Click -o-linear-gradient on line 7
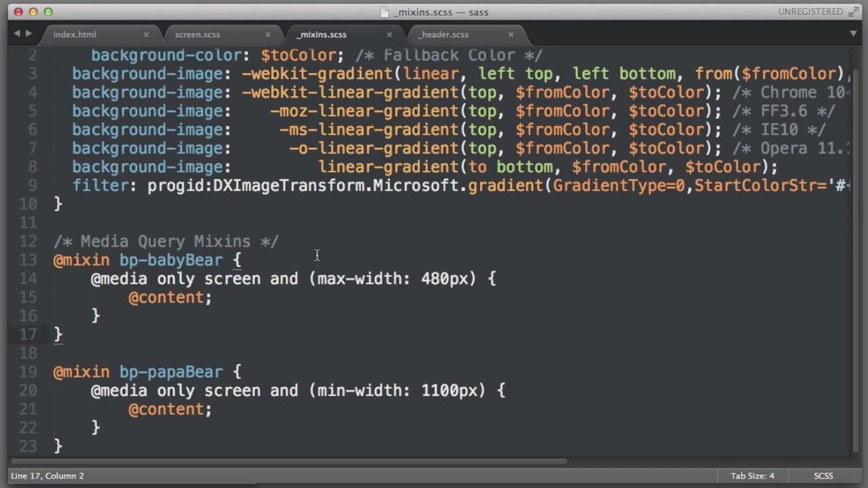The image size is (868, 488). (x=374, y=148)
